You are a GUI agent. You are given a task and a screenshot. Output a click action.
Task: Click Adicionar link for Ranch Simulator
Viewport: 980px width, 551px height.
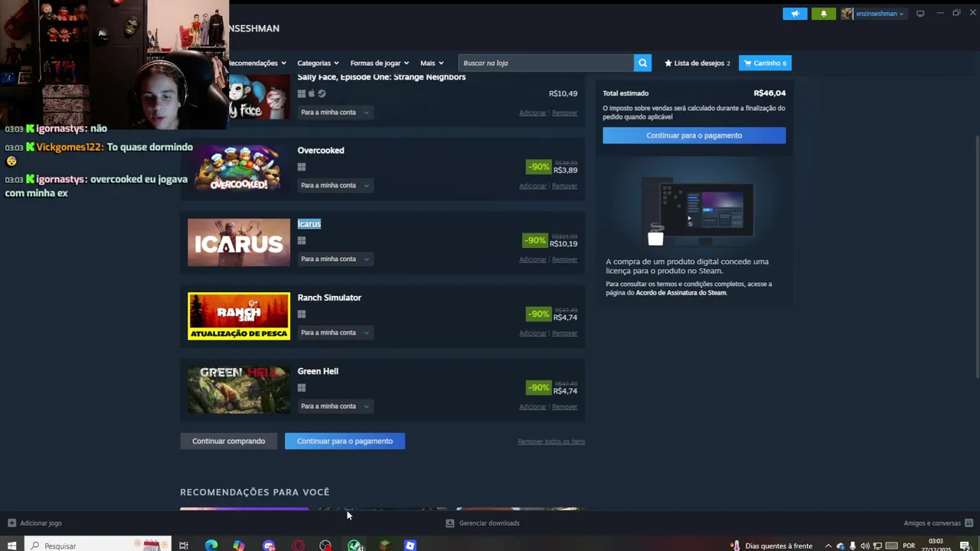click(533, 333)
